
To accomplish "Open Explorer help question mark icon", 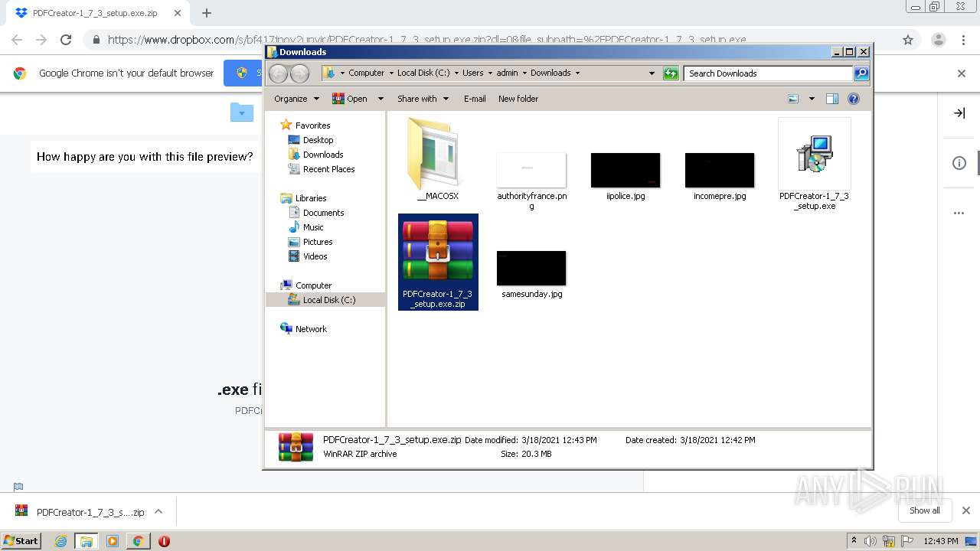I will tap(854, 99).
